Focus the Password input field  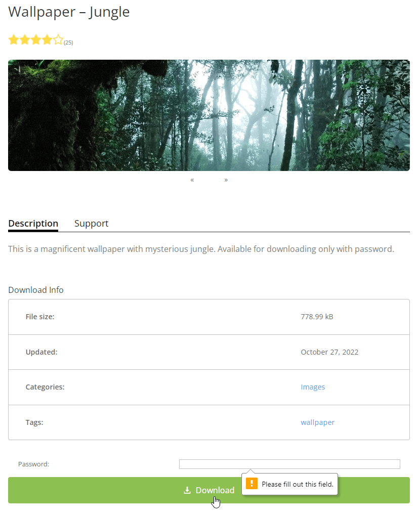[289, 464]
